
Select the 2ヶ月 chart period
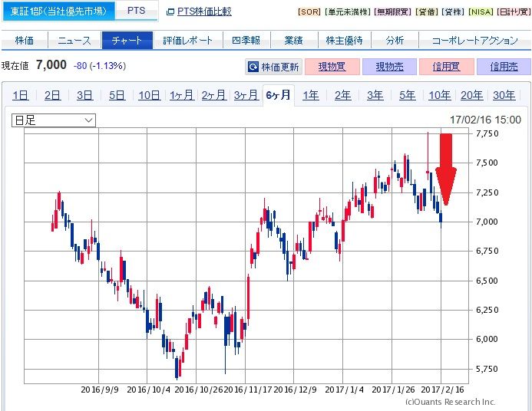[x=213, y=95]
